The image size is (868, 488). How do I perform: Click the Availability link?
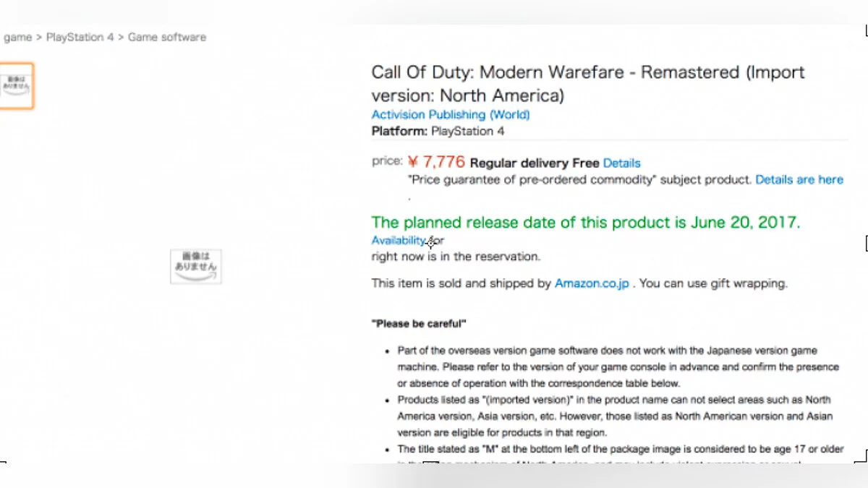point(398,240)
